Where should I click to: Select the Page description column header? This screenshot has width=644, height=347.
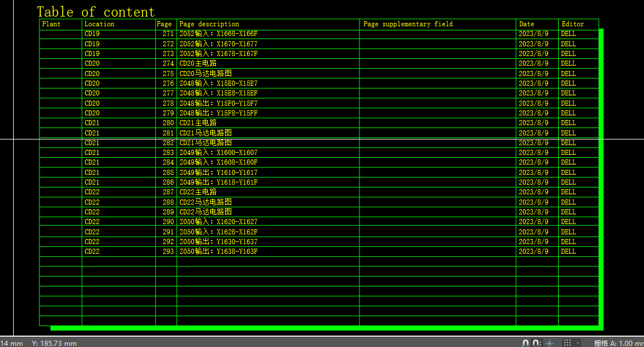pos(209,24)
